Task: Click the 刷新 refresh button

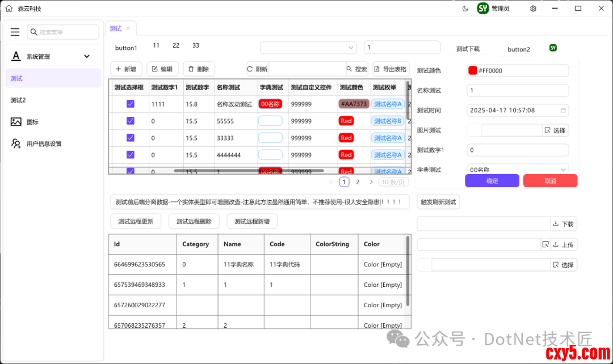Action: coord(257,69)
